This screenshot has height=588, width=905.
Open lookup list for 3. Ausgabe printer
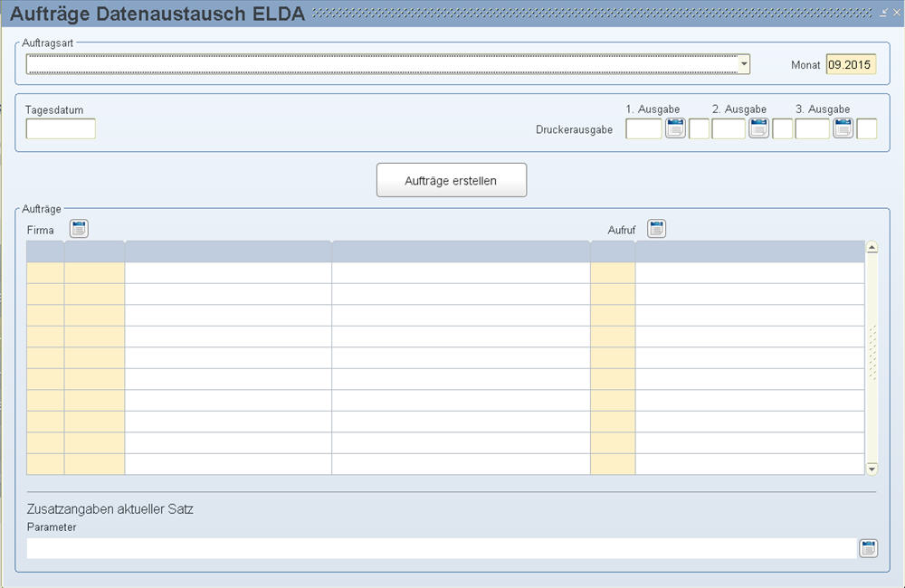coord(843,128)
